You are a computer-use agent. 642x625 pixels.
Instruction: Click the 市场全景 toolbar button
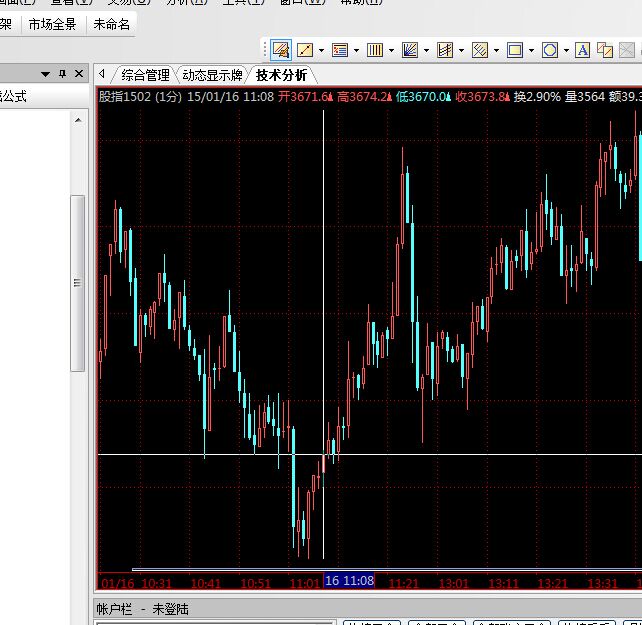(52, 25)
